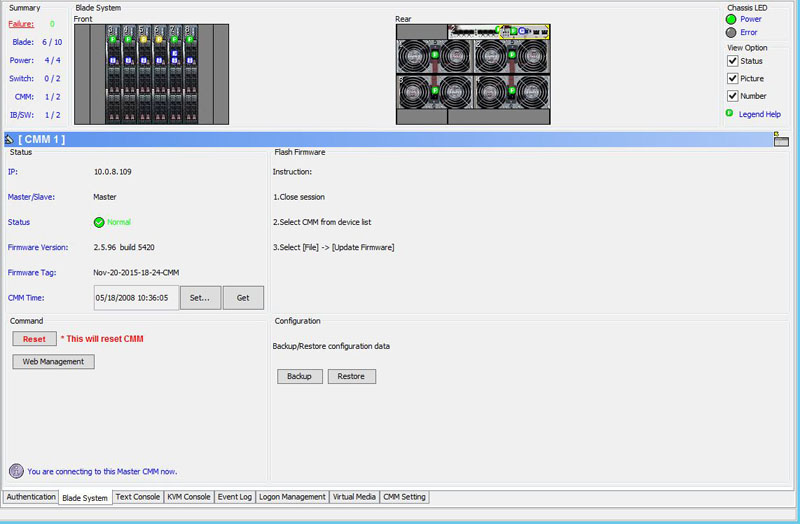Click the red Failure summary link
Screen dimensions: 800x524
point(21,24)
